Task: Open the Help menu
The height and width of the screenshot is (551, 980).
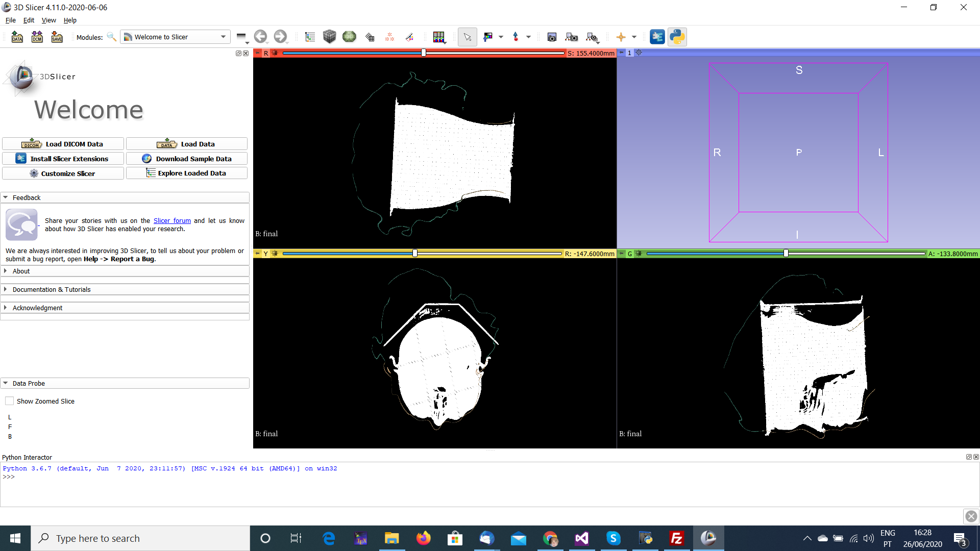Action: (x=70, y=20)
